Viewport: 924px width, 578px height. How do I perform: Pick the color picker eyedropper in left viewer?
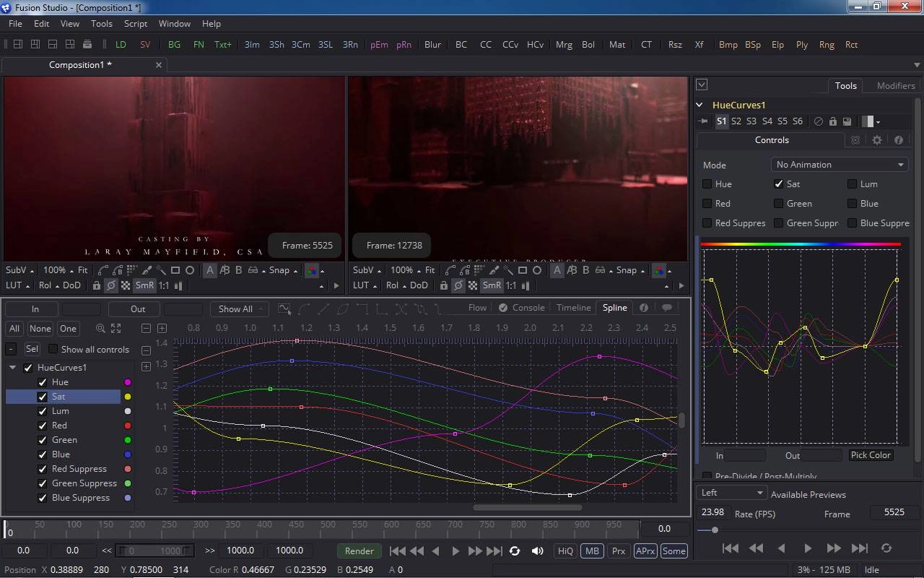[147, 270]
